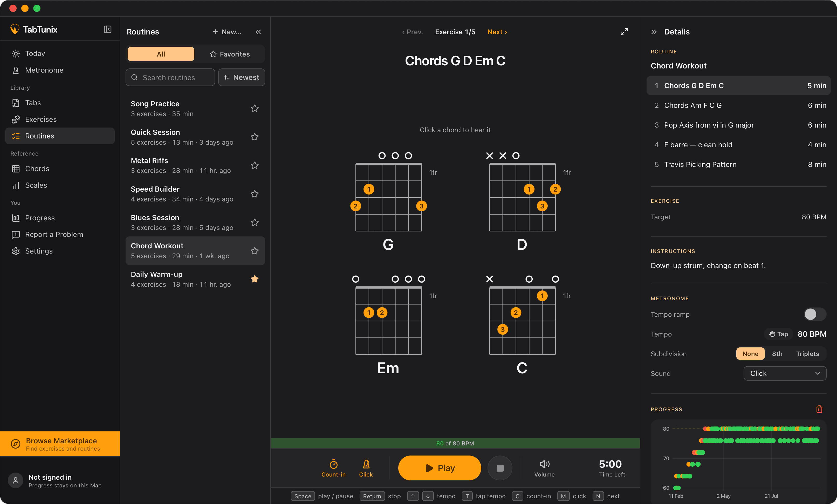
Task: Open the Volume control
Action: [544, 468]
